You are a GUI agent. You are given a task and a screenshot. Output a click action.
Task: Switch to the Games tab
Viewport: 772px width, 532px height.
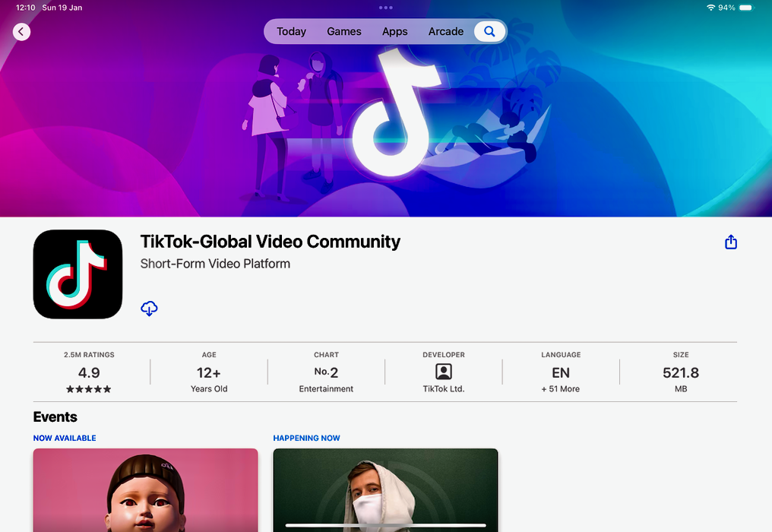click(343, 31)
